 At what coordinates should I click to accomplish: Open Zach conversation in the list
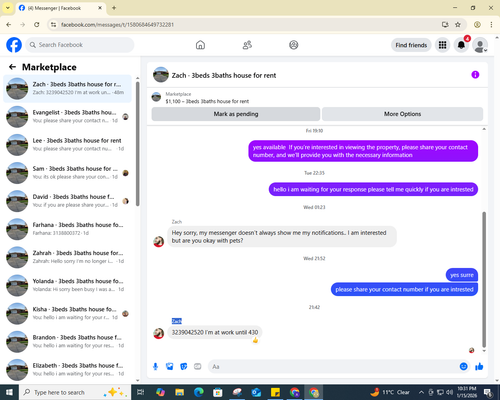pyautogui.click(x=68, y=88)
